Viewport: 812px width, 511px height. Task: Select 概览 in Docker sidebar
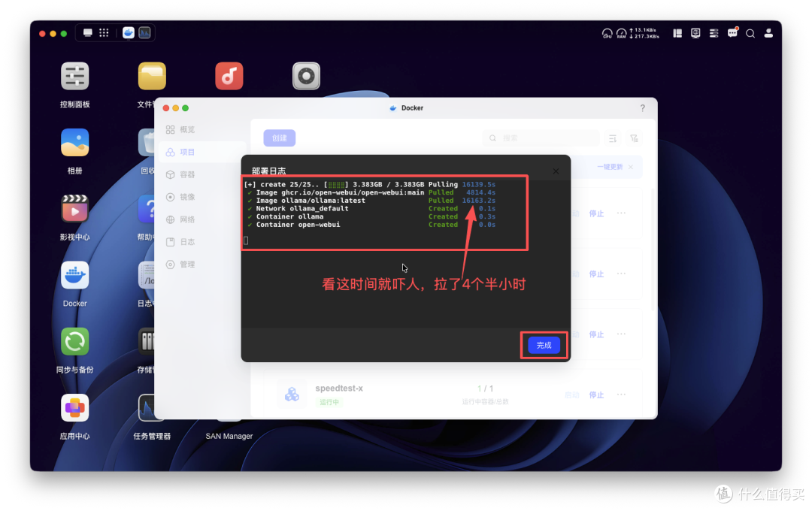tap(202, 129)
